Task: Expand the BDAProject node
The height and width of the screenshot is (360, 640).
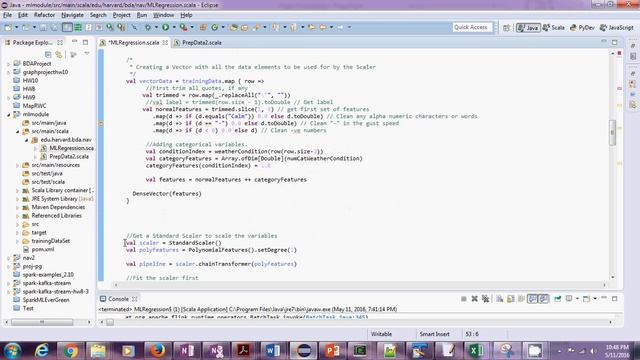Action: tap(8, 64)
